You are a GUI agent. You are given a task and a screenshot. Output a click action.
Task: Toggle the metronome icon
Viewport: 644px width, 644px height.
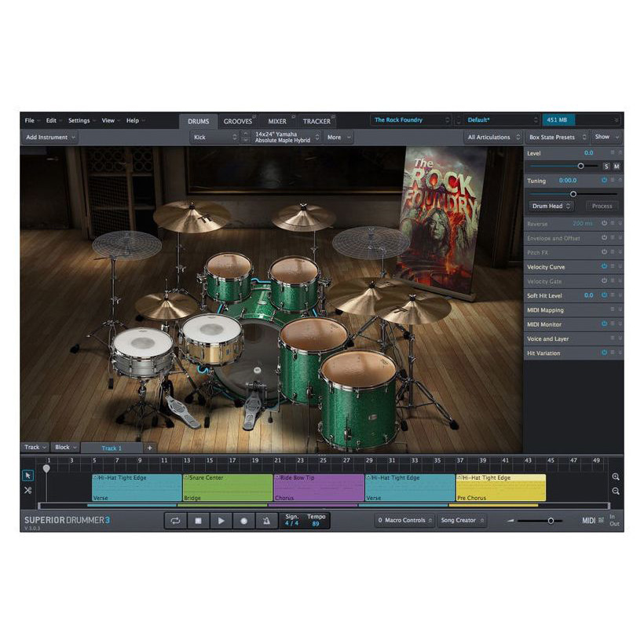(x=266, y=521)
